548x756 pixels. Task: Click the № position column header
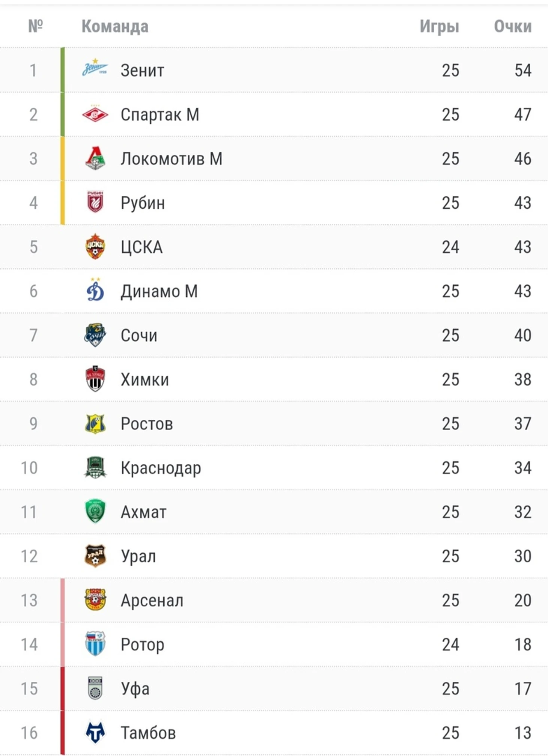click(x=36, y=26)
